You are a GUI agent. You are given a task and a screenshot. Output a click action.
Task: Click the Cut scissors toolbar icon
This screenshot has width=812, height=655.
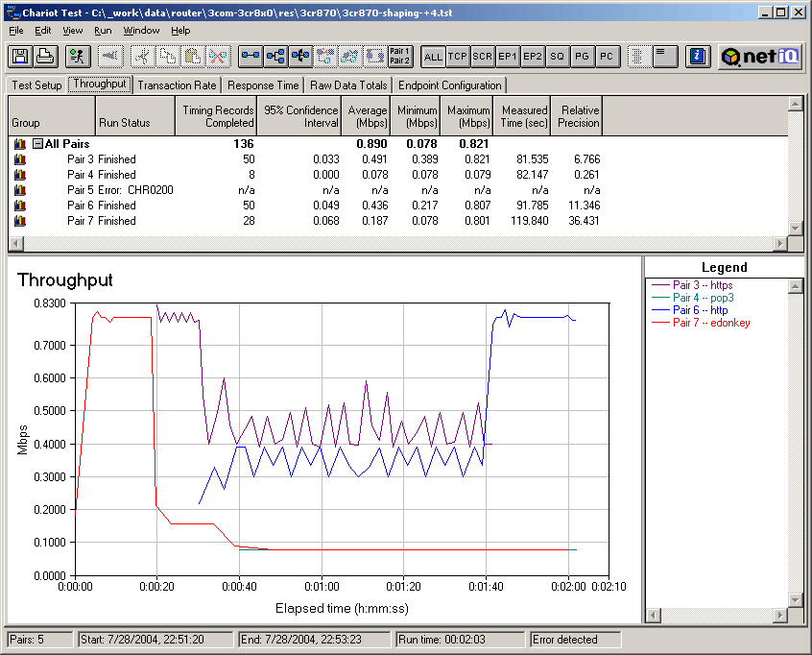(141, 57)
